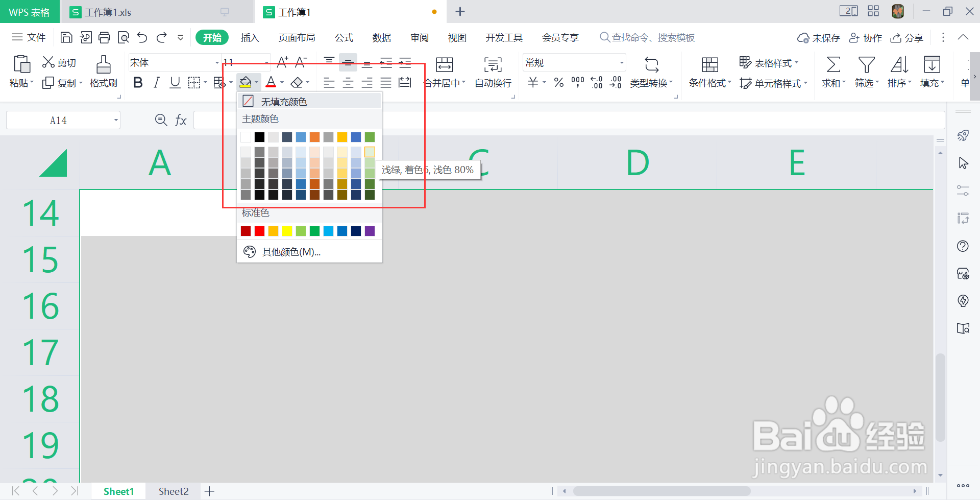
Task: Click the search command box 查找命令
Action: point(647,37)
